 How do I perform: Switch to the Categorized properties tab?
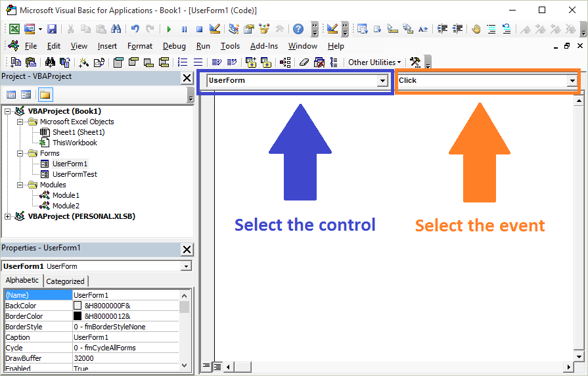(x=65, y=281)
